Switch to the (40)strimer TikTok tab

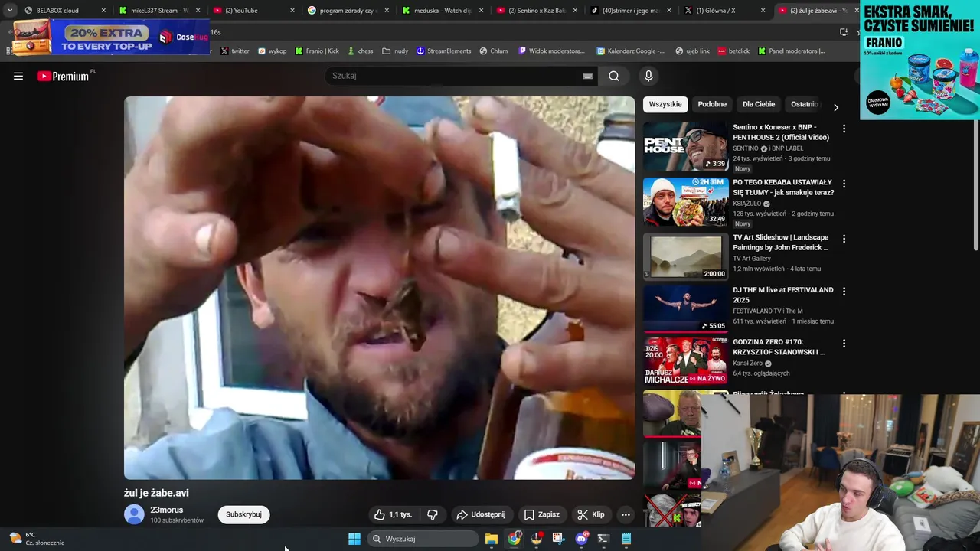(631, 11)
